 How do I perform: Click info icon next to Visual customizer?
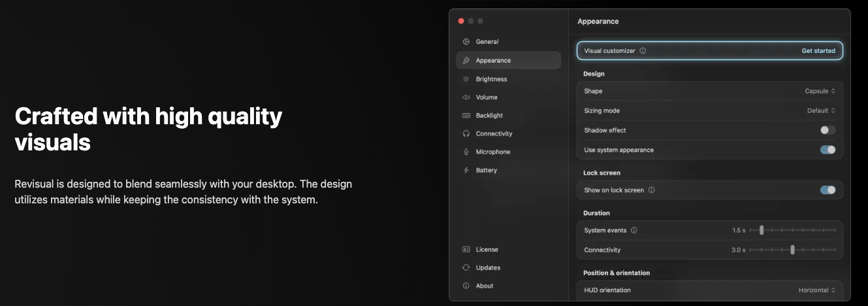click(x=643, y=50)
